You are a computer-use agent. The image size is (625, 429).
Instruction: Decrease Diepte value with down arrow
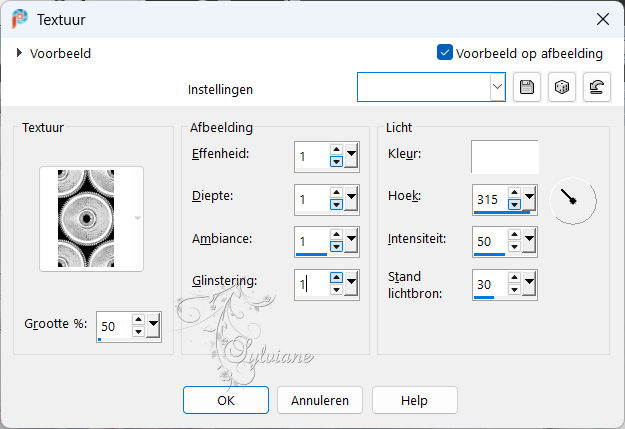(336, 205)
